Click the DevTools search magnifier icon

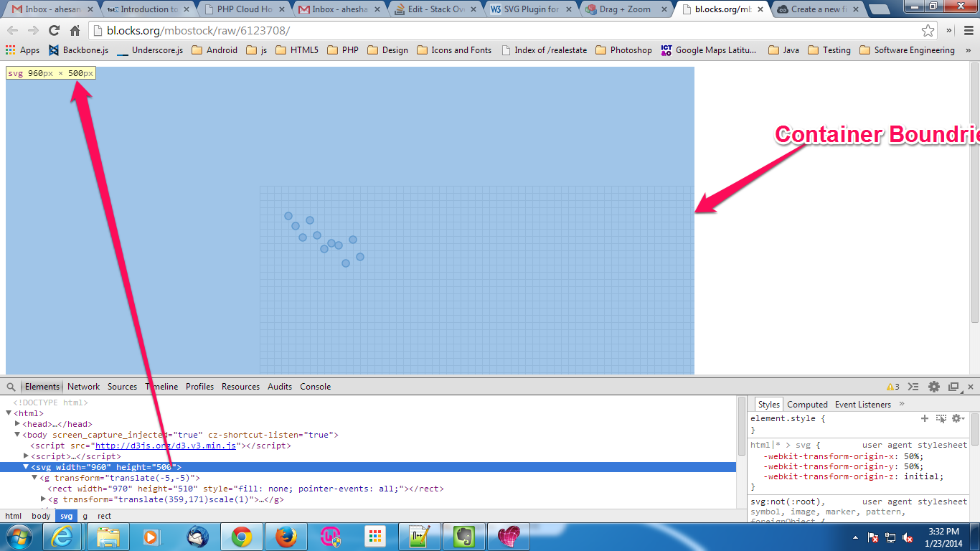(x=11, y=387)
